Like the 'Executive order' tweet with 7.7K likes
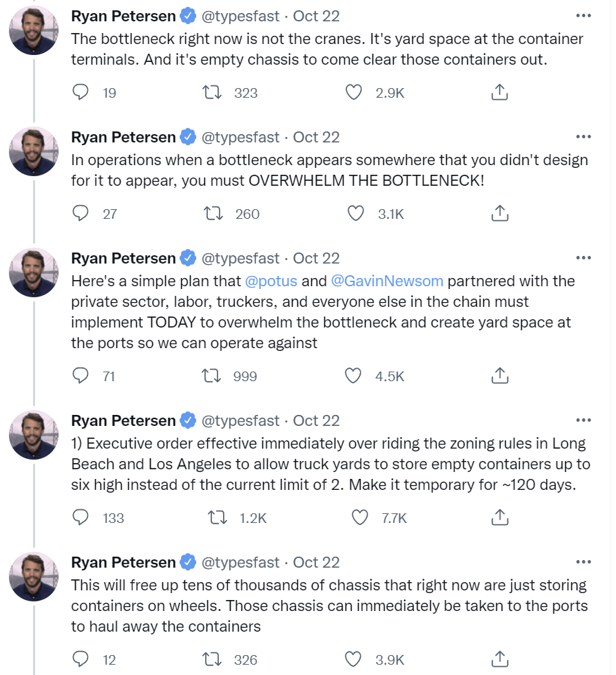The width and height of the screenshot is (616, 675). [x=360, y=517]
